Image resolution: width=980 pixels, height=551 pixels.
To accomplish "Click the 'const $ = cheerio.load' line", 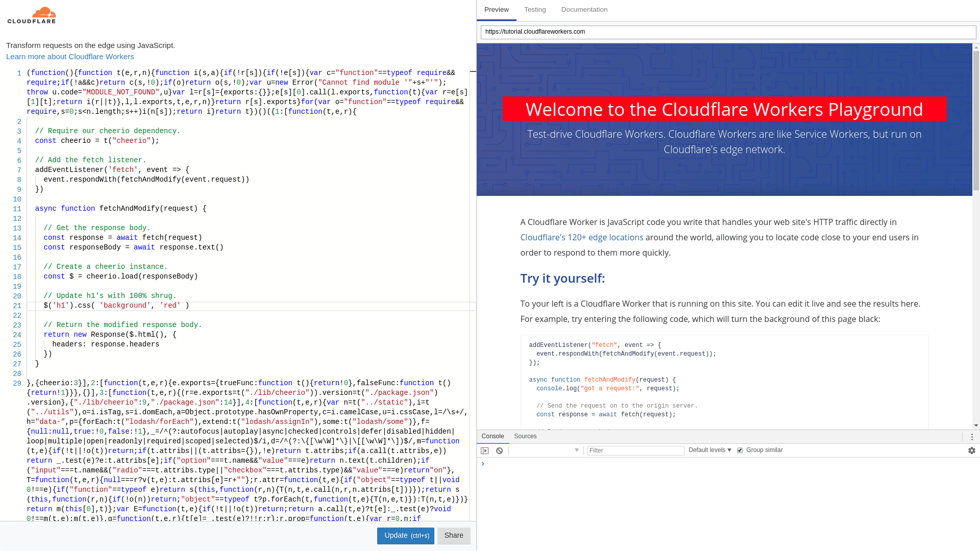I will pyautogui.click(x=120, y=277).
